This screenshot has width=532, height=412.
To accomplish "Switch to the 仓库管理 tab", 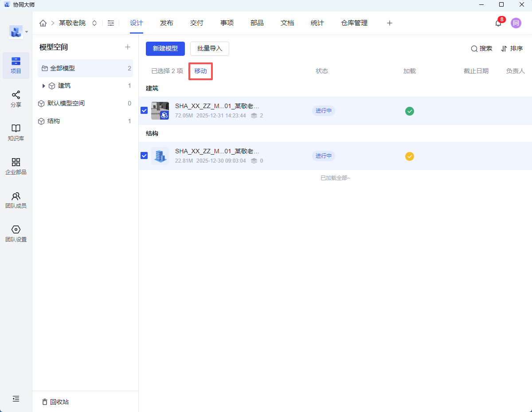I will 354,23.
